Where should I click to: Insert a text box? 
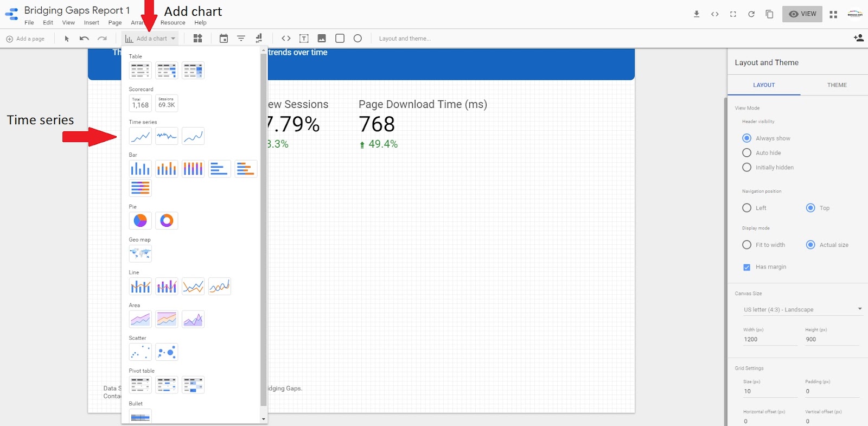[x=304, y=39]
